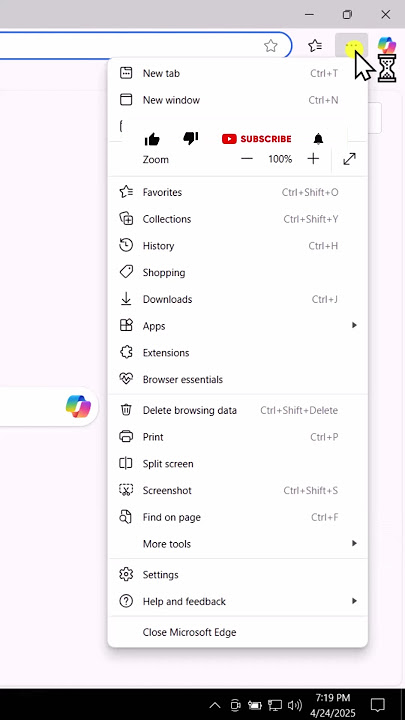Expand Help and feedback submenu

click(237, 601)
